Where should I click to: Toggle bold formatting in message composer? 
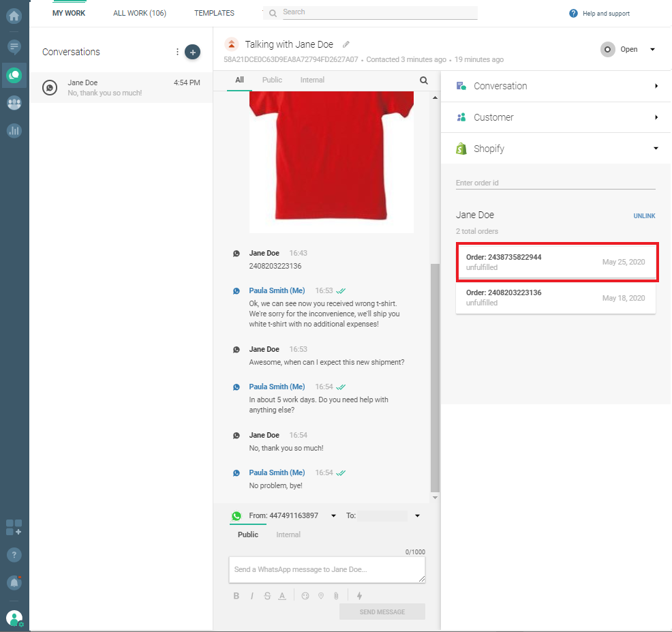point(236,595)
